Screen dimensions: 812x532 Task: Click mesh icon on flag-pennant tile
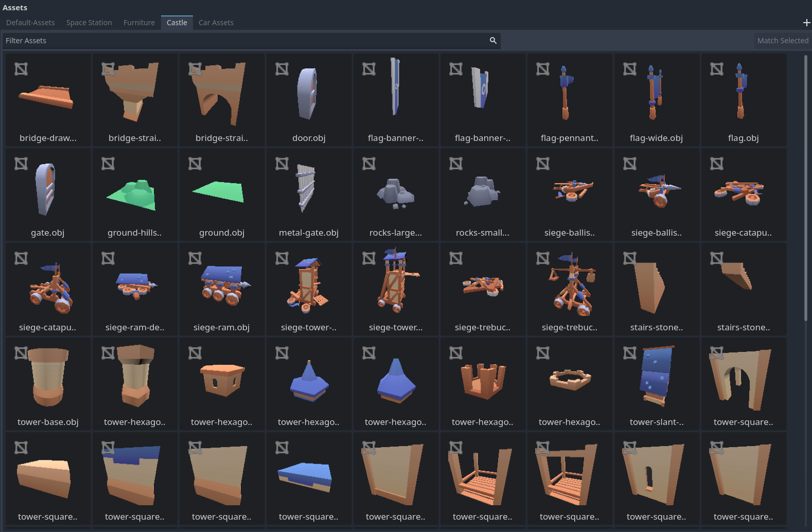[x=543, y=69]
